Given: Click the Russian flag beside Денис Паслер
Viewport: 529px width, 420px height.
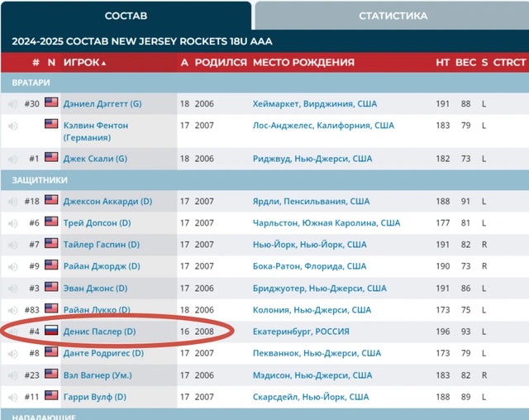Looking at the screenshot, I should [x=51, y=331].
